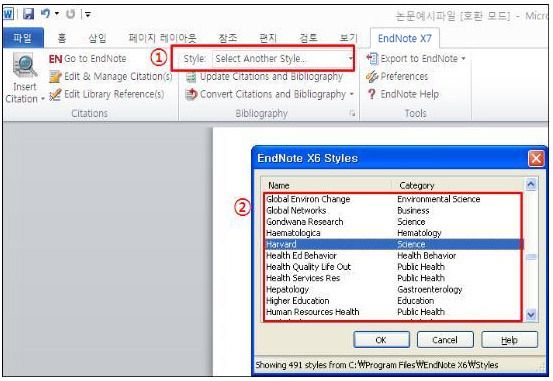
Task: Click Preferences label in Tools group
Action: [x=404, y=76]
